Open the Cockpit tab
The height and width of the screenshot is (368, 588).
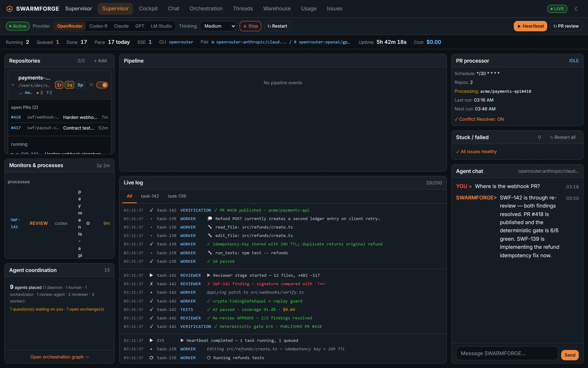click(148, 9)
